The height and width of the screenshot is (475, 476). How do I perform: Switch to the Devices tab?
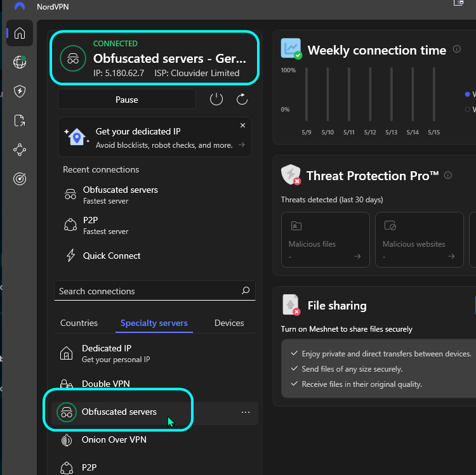[229, 323]
